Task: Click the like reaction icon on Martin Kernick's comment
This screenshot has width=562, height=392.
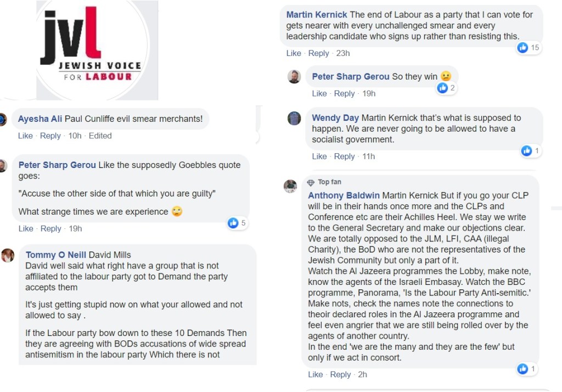Action: point(523,48)
